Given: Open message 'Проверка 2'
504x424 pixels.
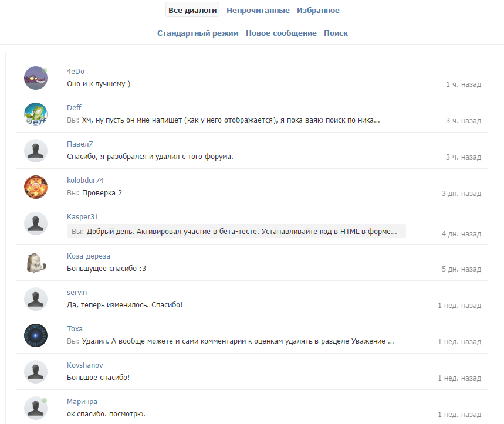Looking at the screenshot, I should [94, 193].
